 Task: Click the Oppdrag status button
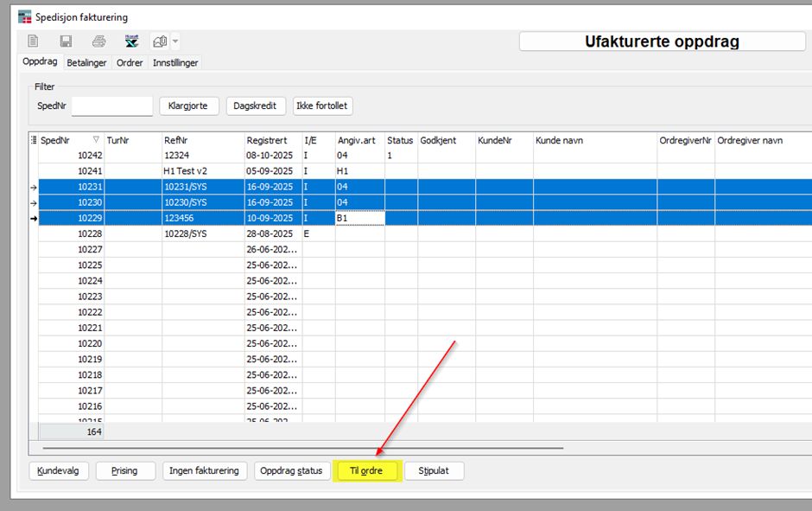click(x=292, y=470)
